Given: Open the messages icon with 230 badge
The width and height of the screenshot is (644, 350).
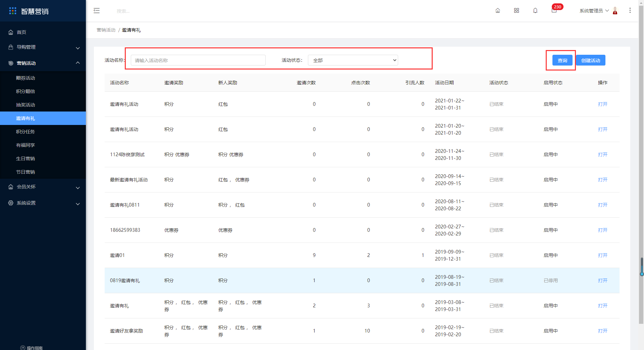Looking at the screenshot, I should [x=554, y=10].
